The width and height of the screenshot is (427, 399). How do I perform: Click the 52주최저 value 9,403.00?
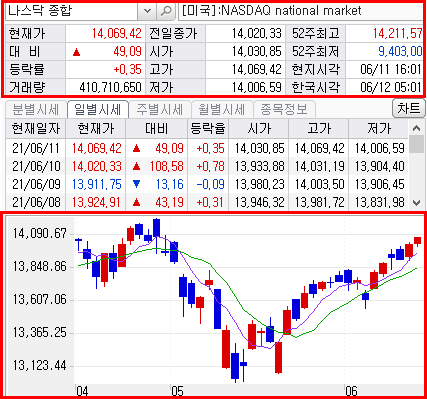click(x=400, y=51)
